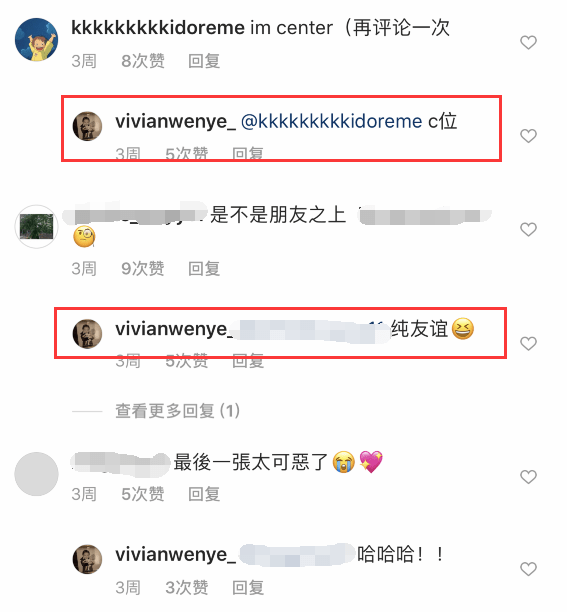Open kkkkkkkkkidoreme's cartoon profile avatar
Viewport: 567px width, 612px height.
click(x=36, y=39)
